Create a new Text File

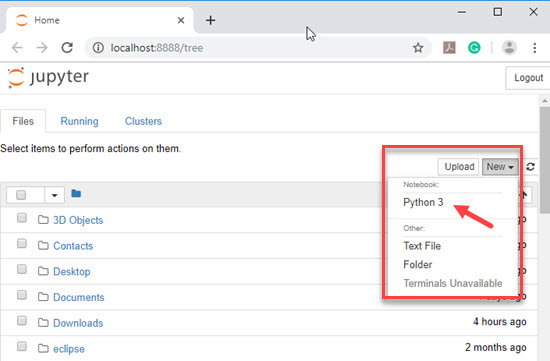click(422, 246)
